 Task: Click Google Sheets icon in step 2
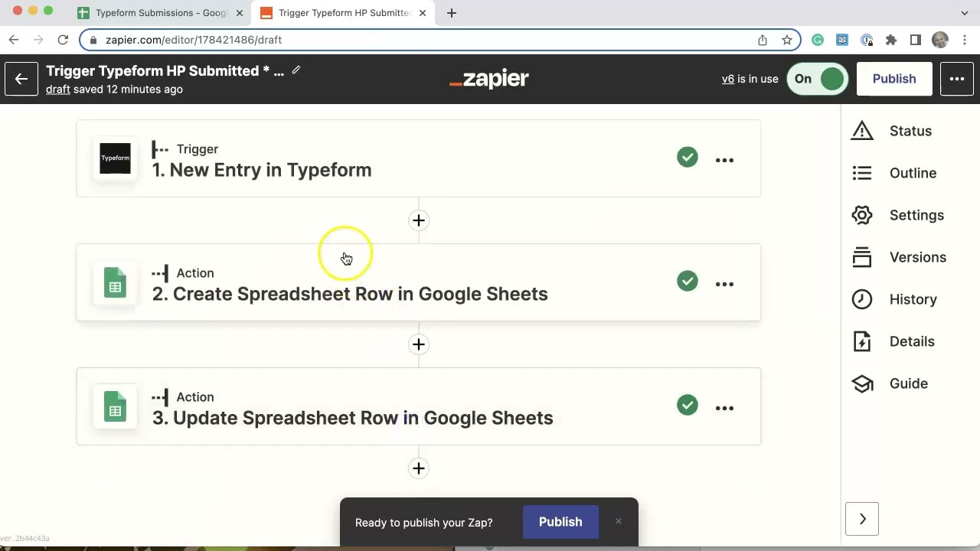pos(115,282)
